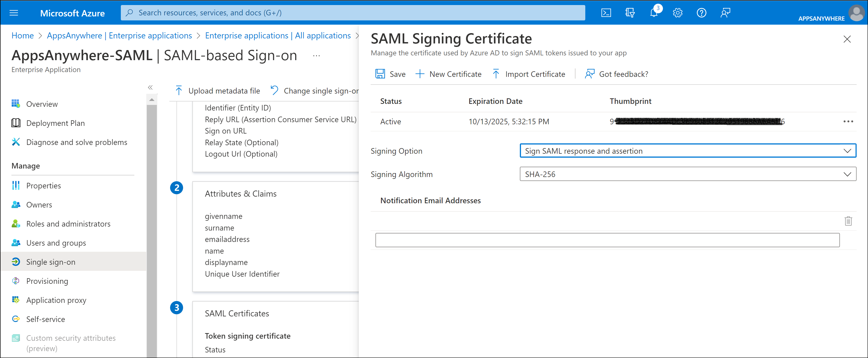Click the notification email address field
The width and height of the screenshot is (868, 358).
pos(607,240)
